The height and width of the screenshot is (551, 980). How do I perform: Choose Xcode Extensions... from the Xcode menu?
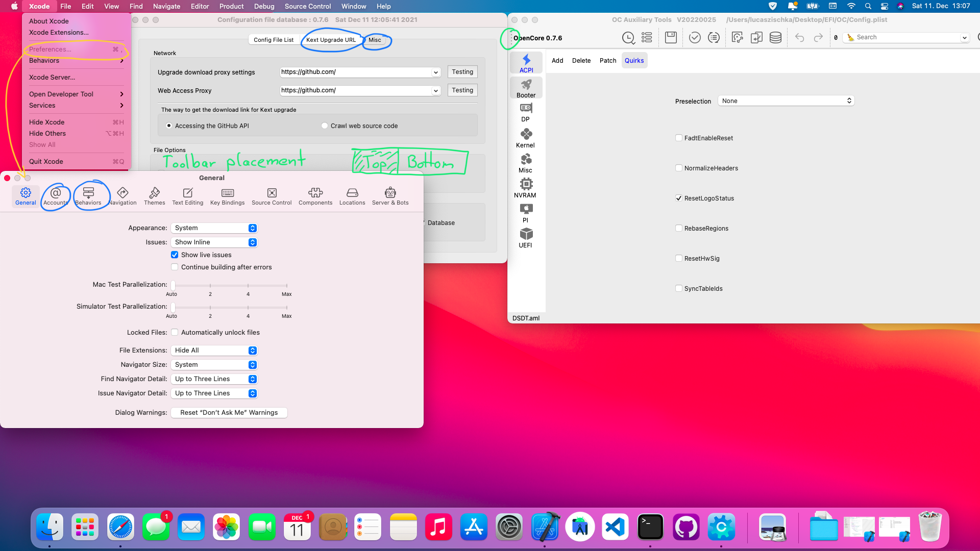point(59,32)
